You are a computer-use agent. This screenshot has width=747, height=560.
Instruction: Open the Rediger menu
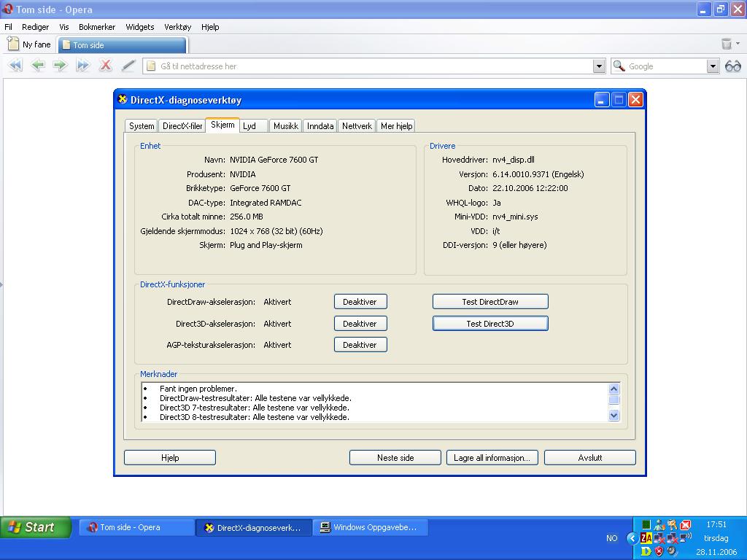tap(35, 27)
